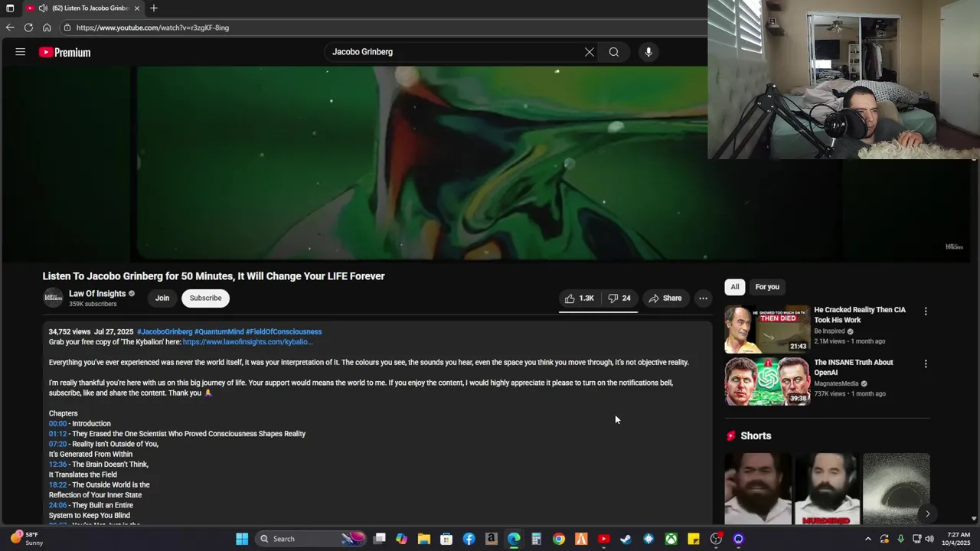
Task: Open Microsoft Store from the taskbar
Action: (446, 539)
